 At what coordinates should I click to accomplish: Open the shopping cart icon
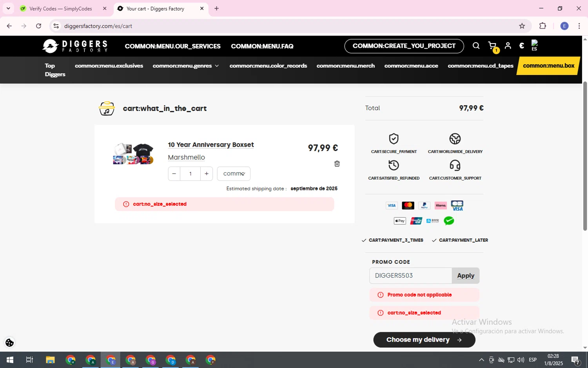point(492,46)
